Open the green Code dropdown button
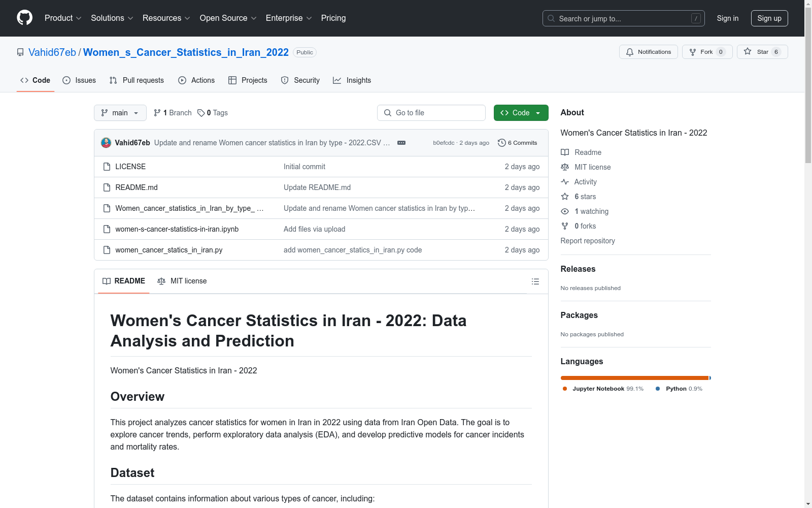This screenshot has width=812, height=508. pos(521,113)
